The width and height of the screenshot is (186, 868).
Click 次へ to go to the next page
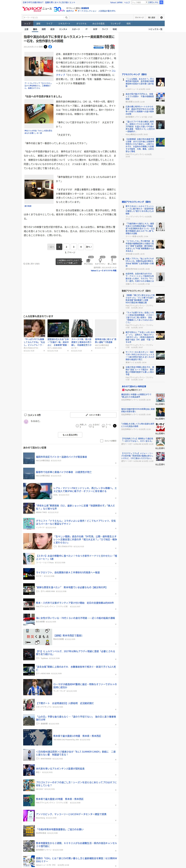[x=89, y=247]
